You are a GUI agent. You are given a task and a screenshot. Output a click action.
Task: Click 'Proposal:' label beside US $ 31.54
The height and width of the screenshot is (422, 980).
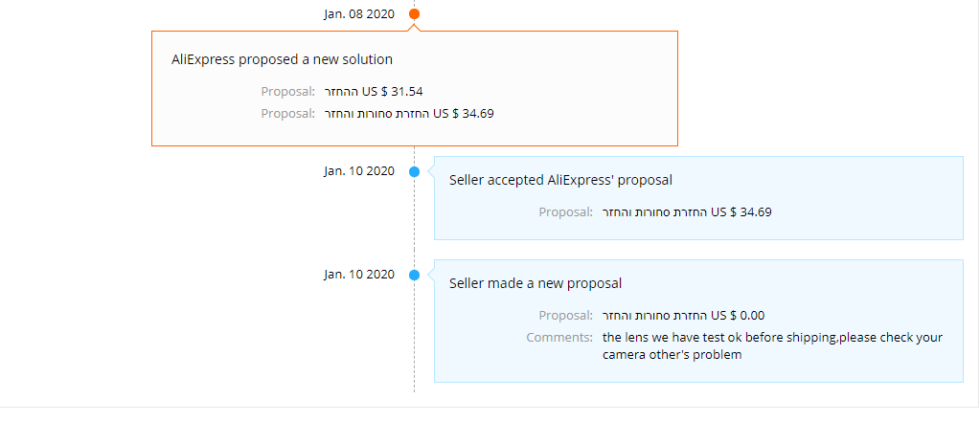click(x=287, y=92)
